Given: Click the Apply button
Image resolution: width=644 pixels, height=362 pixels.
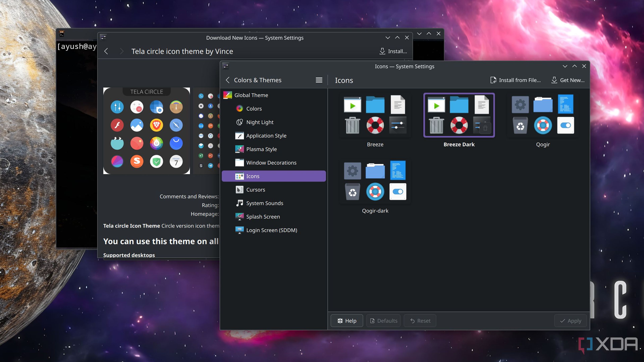Looking at the screenshot, I should point(571,321).
